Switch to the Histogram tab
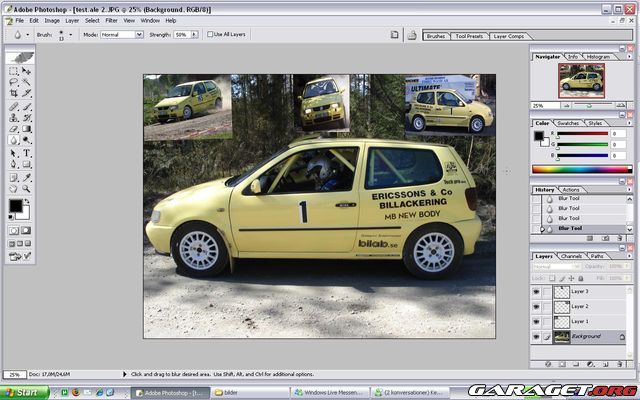 tap(598, 57)
